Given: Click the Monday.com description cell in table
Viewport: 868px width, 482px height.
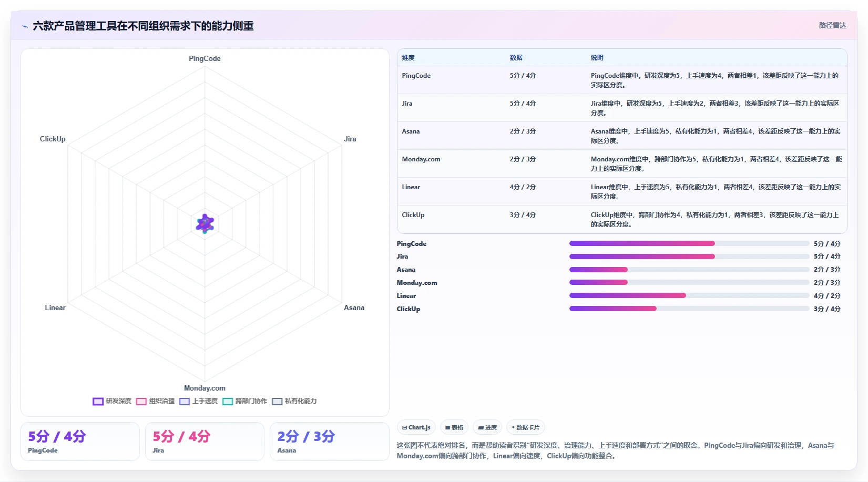Looking at the screenshot, I should 716,163.
